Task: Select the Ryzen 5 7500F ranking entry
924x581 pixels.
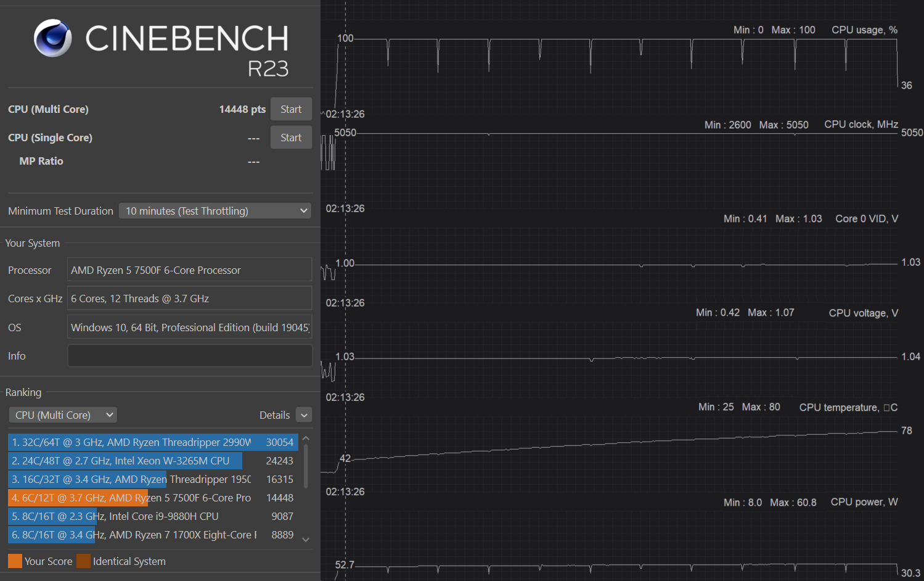Action: [x=152, y=498]
